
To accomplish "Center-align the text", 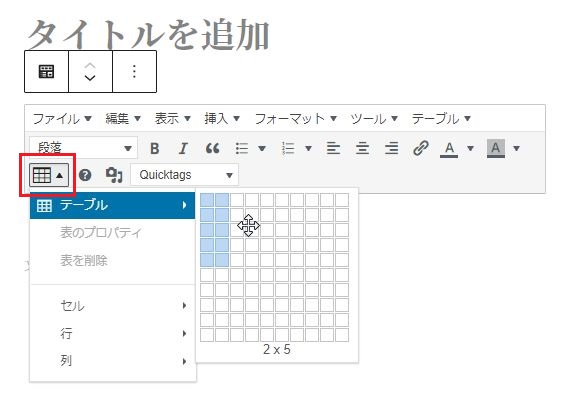I will (x=362, y=149).
